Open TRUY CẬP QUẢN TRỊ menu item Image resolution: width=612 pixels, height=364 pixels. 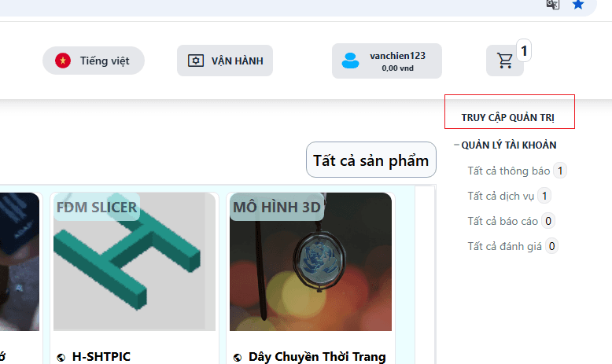click(507, 118)
